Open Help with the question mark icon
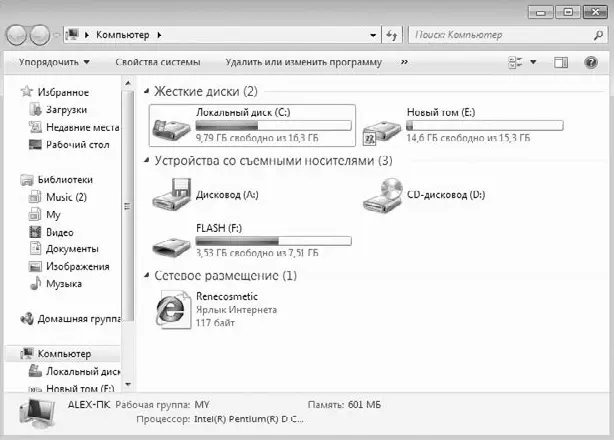The image size is (614, 440). click(591, 62)
